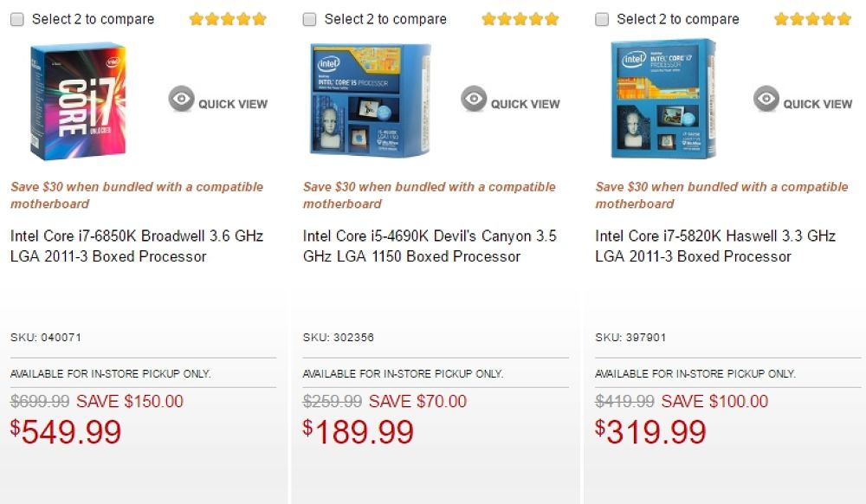Click the star rating for the i7-5820K
866x504 pixels.
pyautogui.click(x=813, y=19)
